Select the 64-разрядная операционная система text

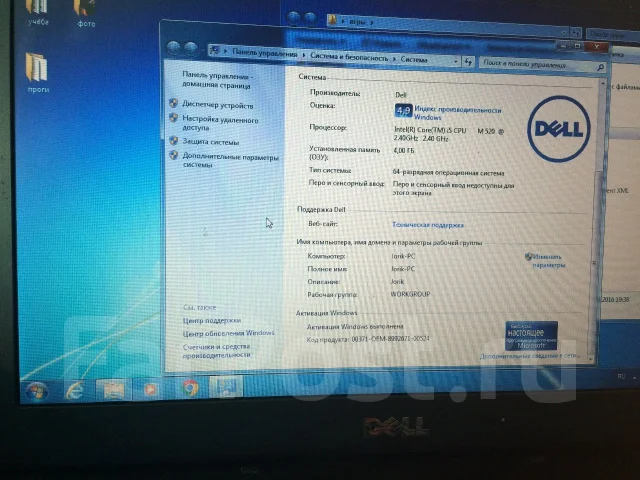pos(448,173)
